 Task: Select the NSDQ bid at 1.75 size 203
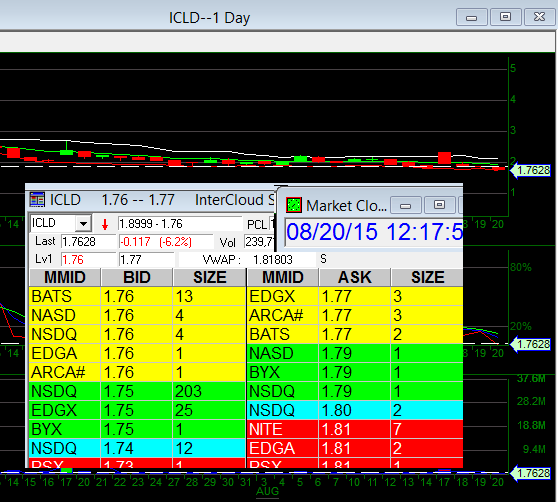click(x=137, y=391)
